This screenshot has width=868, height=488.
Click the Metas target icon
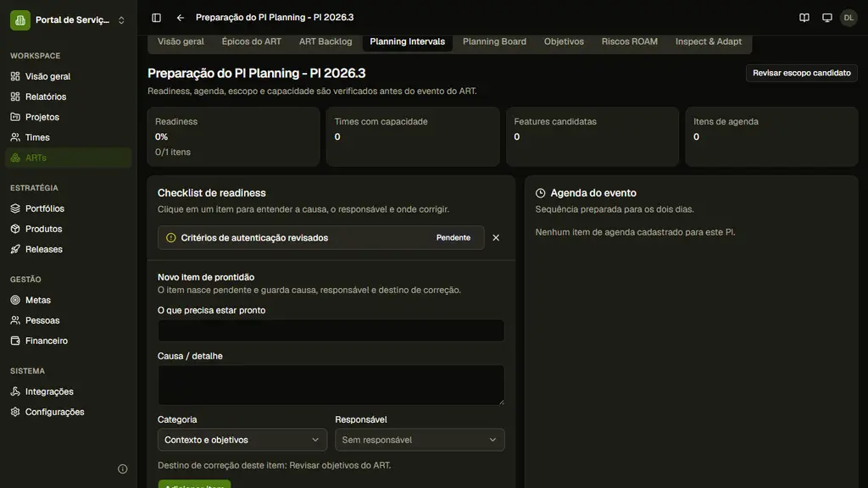pyautogui.click(x=15, y=300)
